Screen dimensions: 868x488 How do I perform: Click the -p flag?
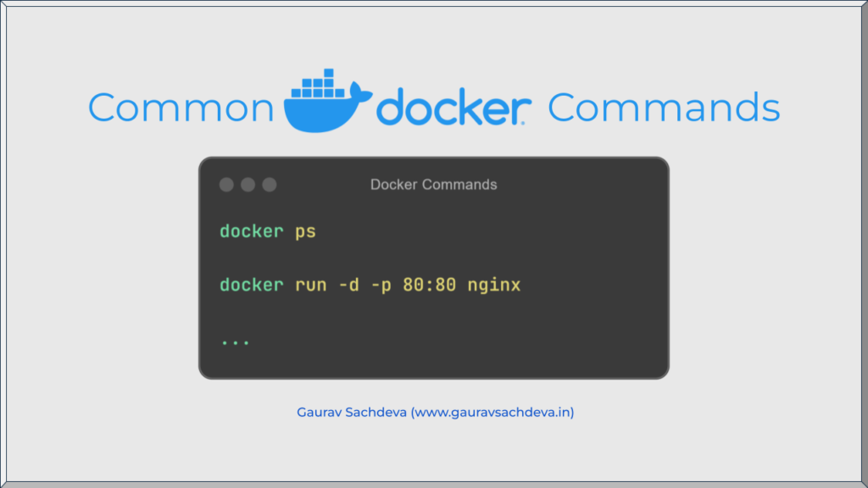(381, 286)
